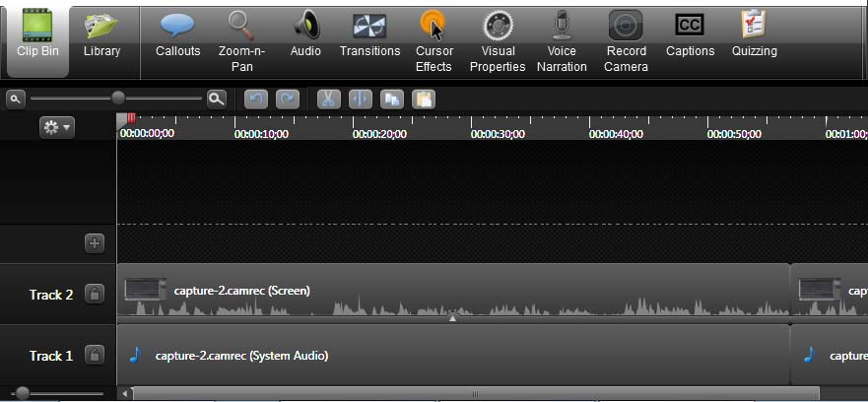Open the Zoom-n-Pan tool
Image resolution: width=868 pixels, height=402 pixels.
click(240, 39)
